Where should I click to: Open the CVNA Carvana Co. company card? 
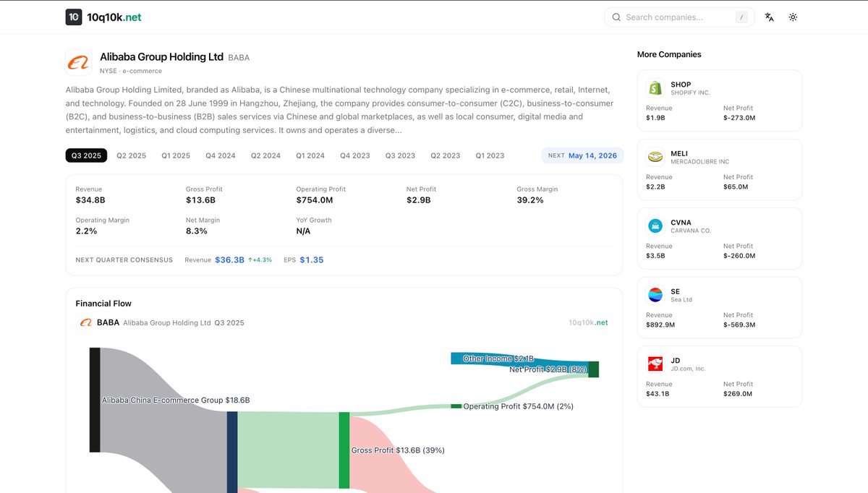[x=720, y=239]
